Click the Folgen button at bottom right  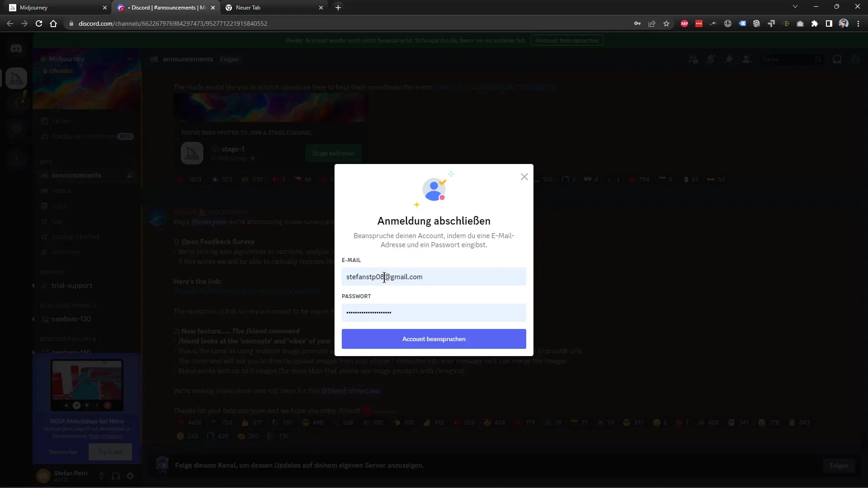click(x=839, y=465)
